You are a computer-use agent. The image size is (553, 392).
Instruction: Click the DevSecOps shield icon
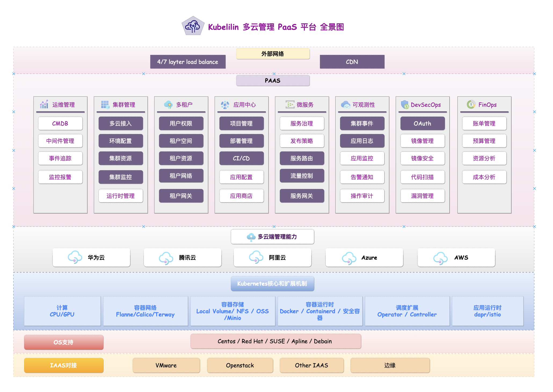[x=405, y=105]
